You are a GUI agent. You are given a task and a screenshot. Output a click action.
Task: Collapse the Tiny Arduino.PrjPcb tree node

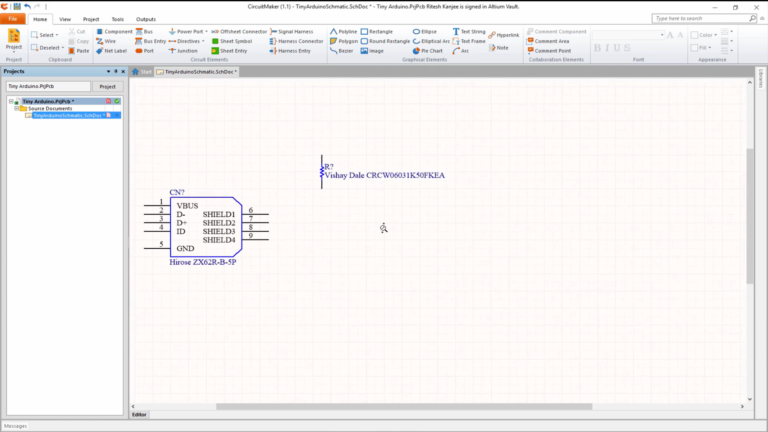pos(11,101)
